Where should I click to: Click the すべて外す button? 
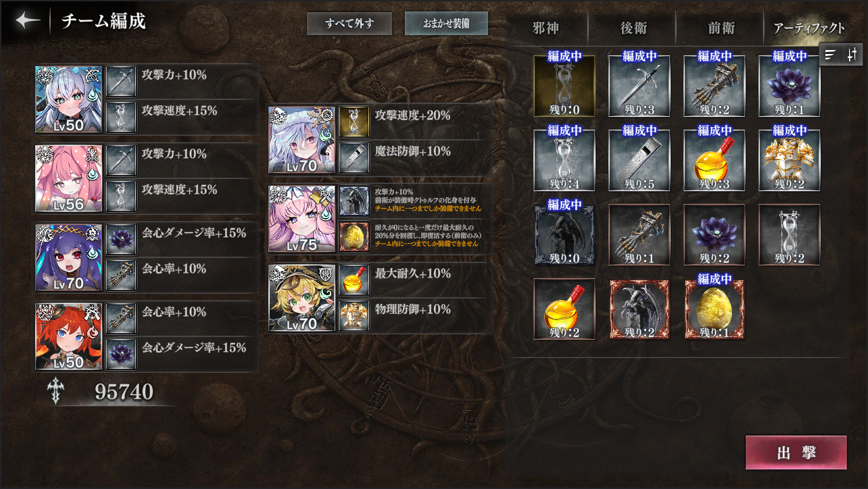pyautogui.click(x=349, y=24)
